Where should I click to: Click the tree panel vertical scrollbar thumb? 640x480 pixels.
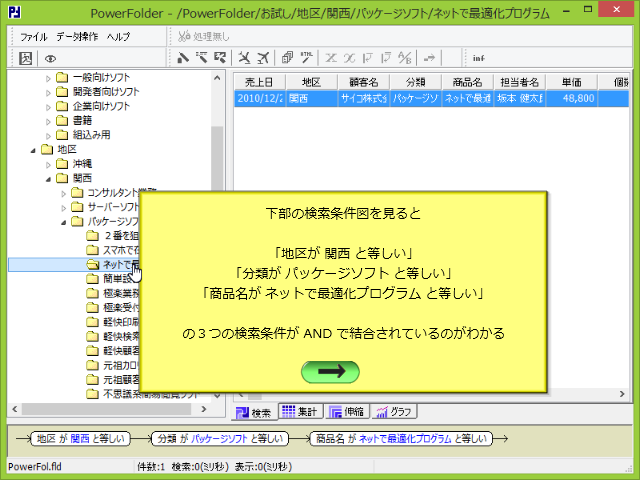pyautogui.click(x=217, y=159)
